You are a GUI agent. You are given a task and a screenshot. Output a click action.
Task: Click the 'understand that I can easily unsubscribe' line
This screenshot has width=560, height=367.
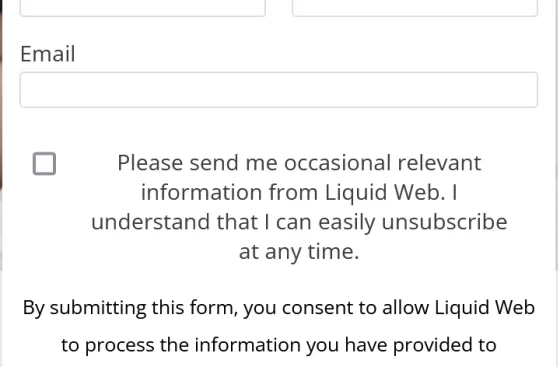299,222
